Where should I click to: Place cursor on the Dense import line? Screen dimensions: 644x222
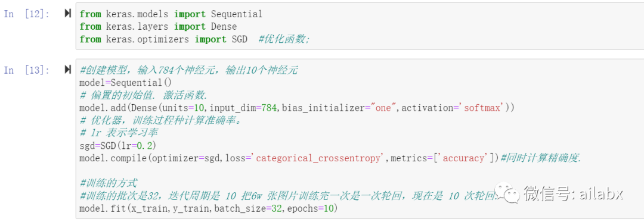158,27
